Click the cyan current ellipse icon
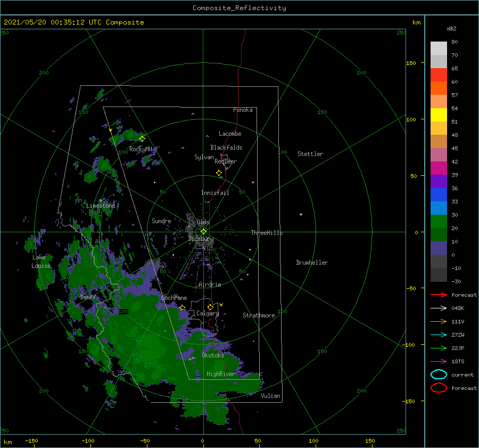Screen dimensions: 479x448 tap(439, 374)
